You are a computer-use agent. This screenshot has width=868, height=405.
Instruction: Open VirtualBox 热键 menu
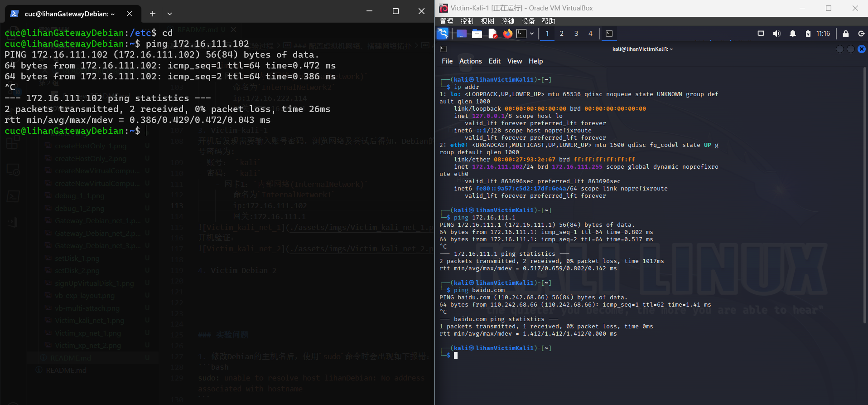508,21
